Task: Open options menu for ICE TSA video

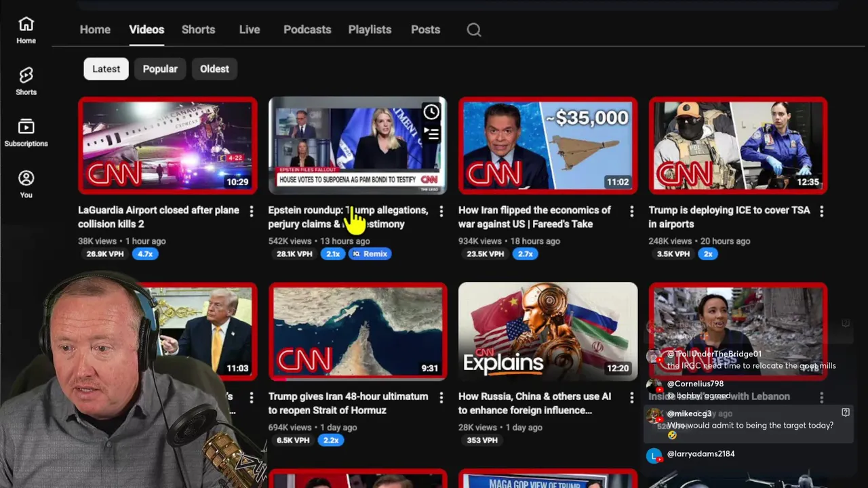Action: pos(821,211)
